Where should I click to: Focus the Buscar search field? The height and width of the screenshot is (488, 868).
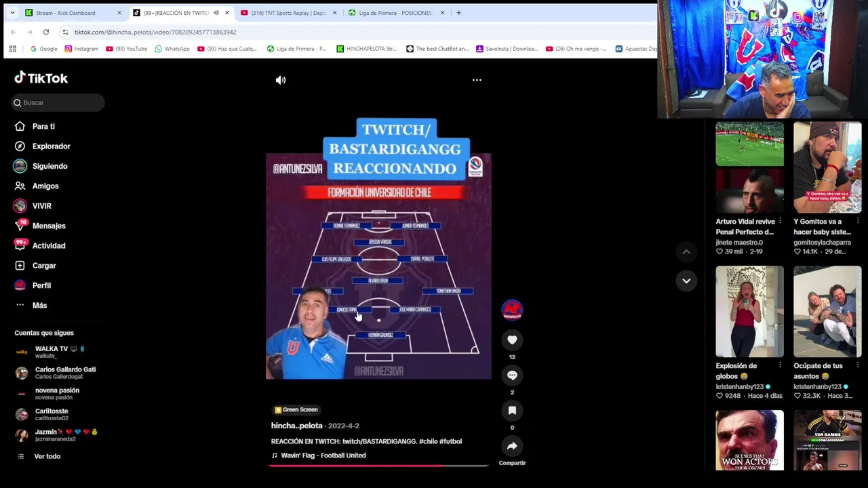click(x=58, y=102)
